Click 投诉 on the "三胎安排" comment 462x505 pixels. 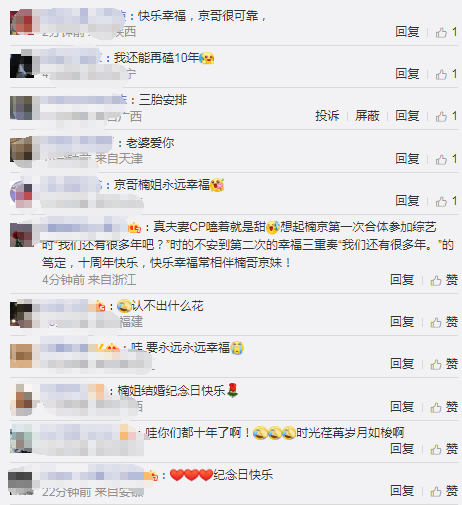327,116
